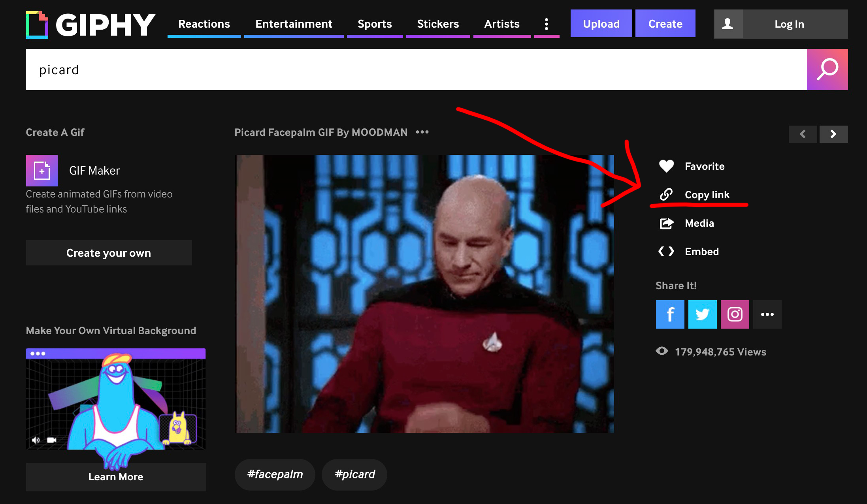Go to the previous GIF arrow

803,134
